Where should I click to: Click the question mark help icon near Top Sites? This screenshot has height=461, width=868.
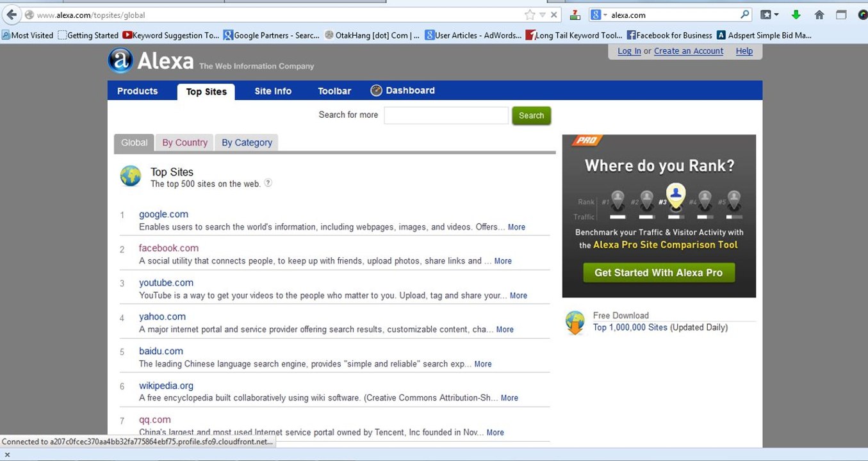268,183
